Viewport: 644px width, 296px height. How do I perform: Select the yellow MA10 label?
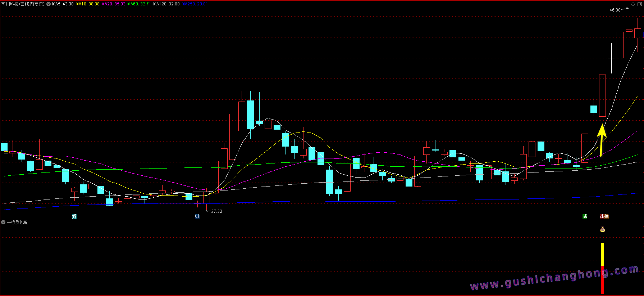click(87, 4)
